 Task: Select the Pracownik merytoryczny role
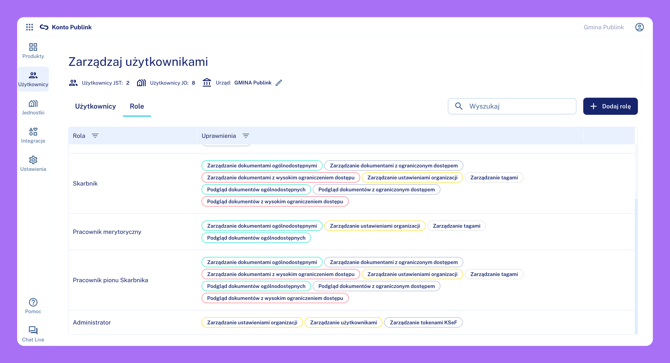pos(351,232)
